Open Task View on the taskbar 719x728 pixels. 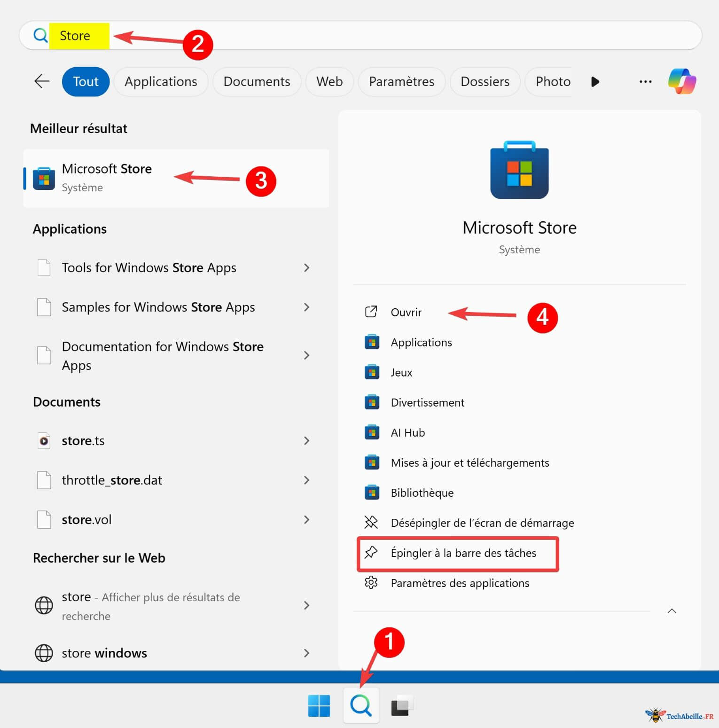point(402,705)
